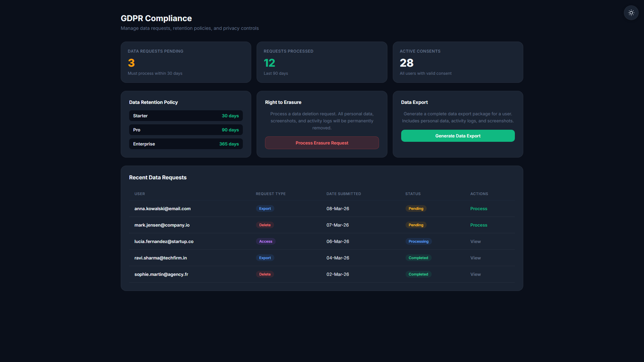Click Export badge in ravi.sharma row
Viewport: 644px width, 362px height.
click(x=265, y=258)
